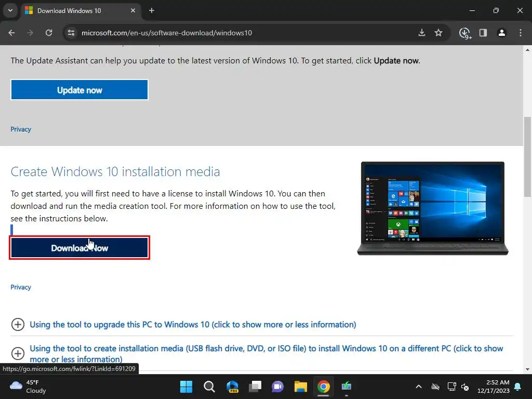Go back to the previous page
The width and height of the screenshot is (532, 399).
coord(11,33)
